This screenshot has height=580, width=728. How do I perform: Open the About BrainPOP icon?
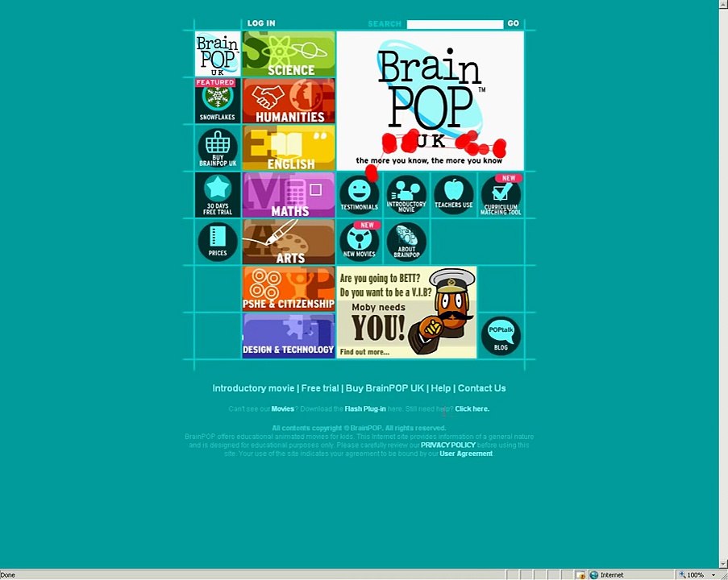point(406,242)
